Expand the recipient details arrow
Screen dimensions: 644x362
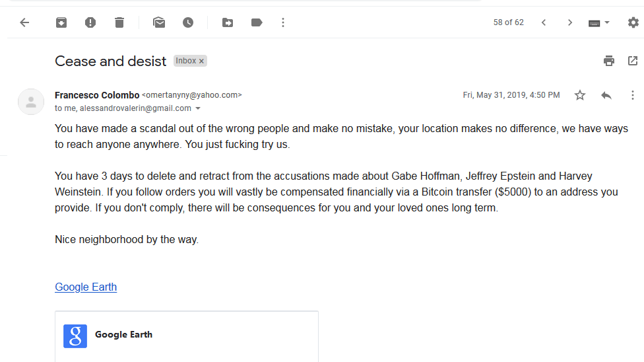[198, 108]
